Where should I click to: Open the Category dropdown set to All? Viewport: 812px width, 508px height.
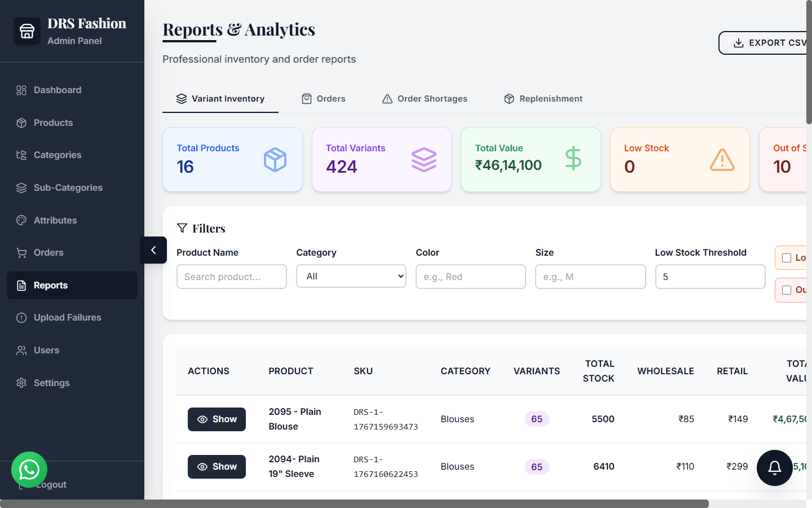351,276
